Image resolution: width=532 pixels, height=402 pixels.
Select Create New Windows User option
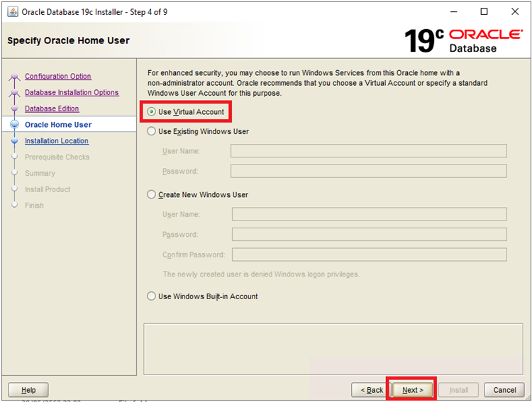click(151, 195)
